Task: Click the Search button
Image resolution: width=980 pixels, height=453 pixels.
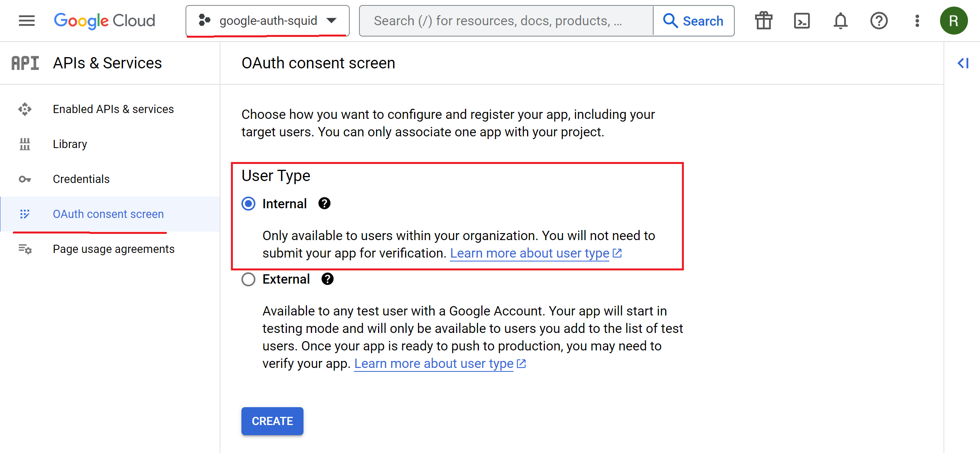Action: (694, 21)
